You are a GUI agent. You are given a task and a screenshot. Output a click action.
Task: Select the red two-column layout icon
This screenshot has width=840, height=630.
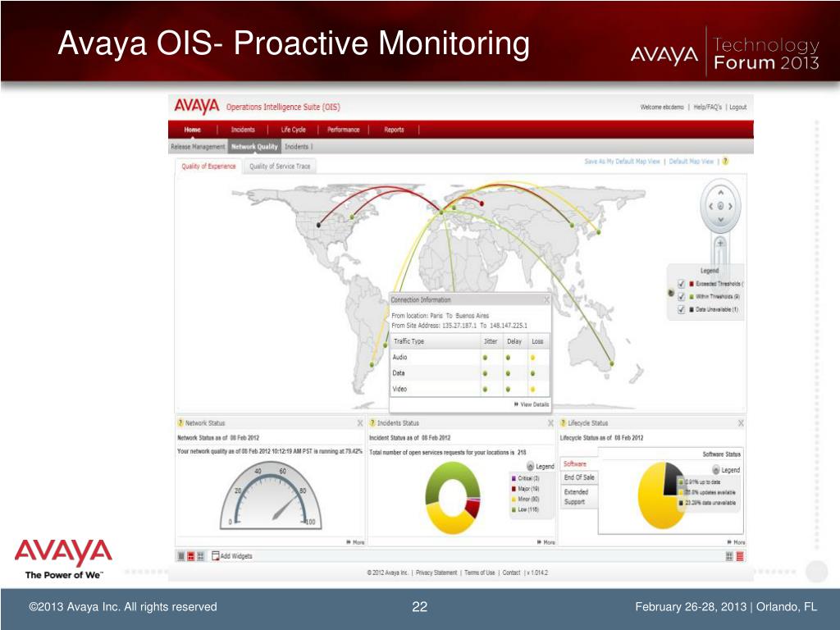coord(190,556)
